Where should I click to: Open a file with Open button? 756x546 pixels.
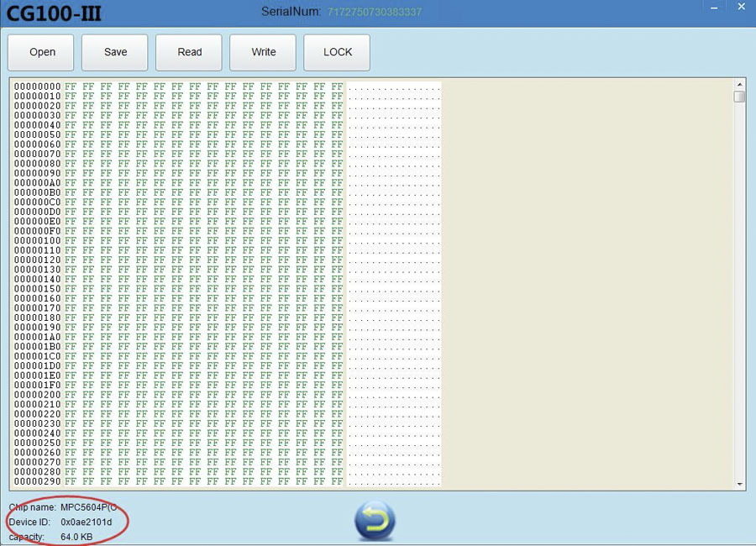[41, 52]
